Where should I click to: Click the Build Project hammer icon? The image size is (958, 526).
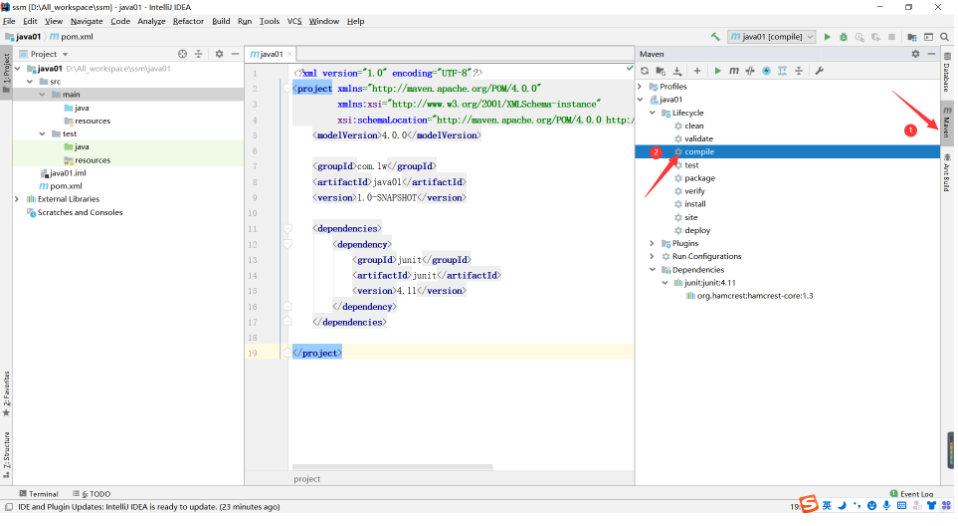715,37
